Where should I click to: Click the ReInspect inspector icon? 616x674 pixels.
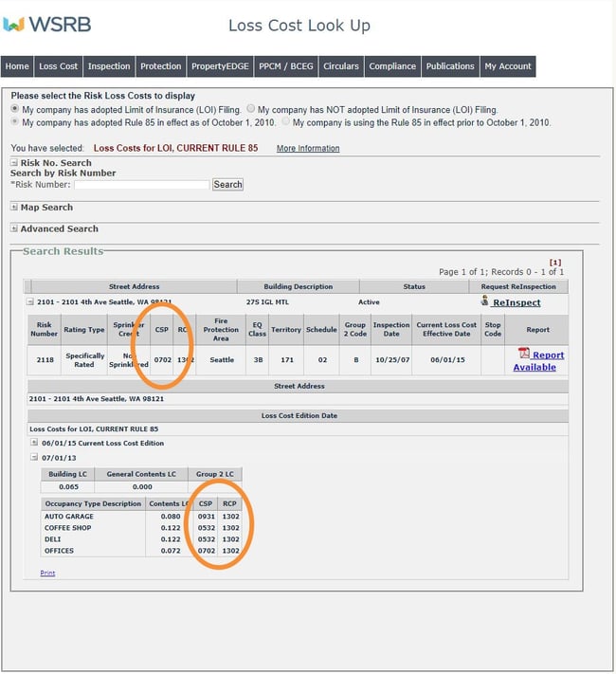(x=485, y=301)
